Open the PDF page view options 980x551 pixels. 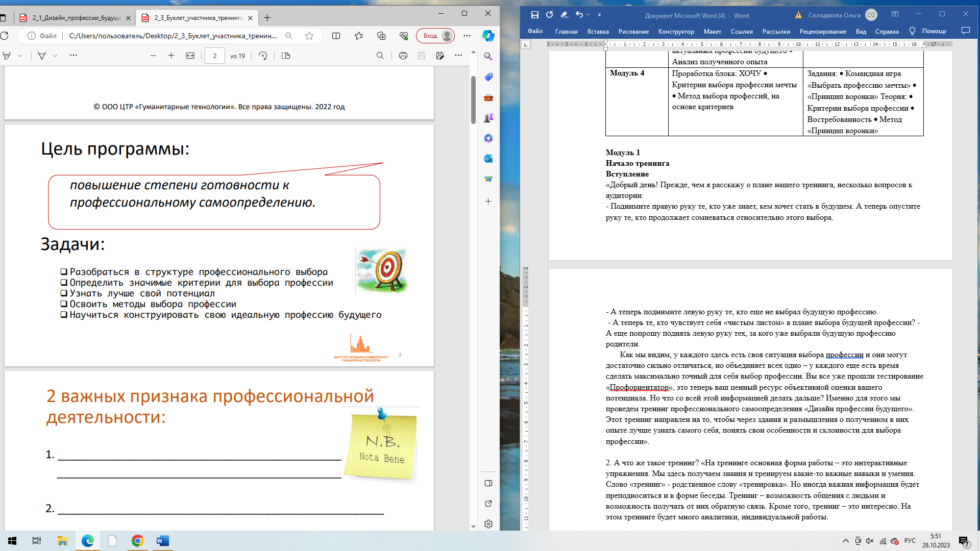click(x=286, y=56)
